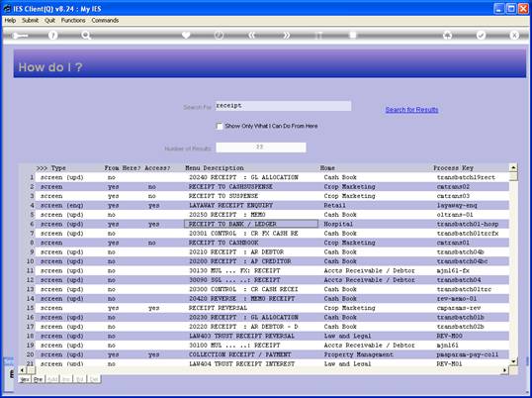Open the Help menu
Image resolution: width=532 pixels, height=398 pixels.
[x=10, y=21]
